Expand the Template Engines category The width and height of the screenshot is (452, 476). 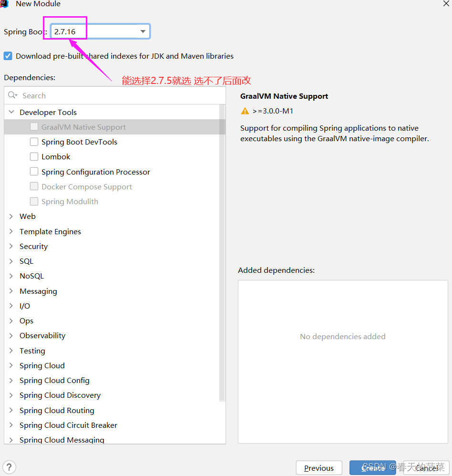coord(11,231)
